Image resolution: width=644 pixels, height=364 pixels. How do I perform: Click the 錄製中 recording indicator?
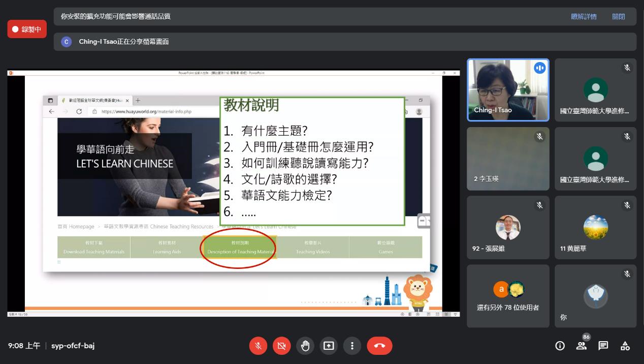(x=26, y=29)
